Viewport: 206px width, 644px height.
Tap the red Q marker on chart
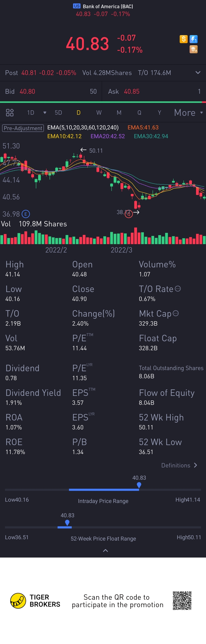pyautogui.click(x=129, y=214)
